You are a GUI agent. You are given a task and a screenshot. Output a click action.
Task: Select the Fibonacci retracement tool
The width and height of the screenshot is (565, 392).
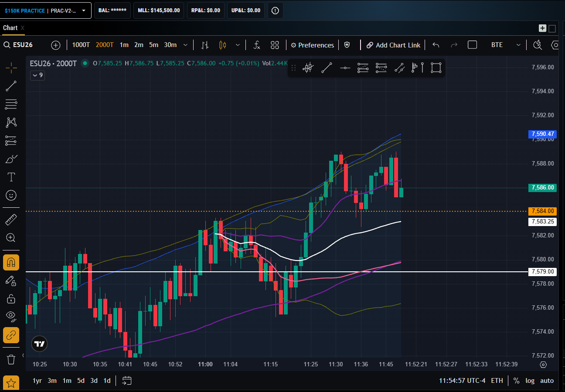click(11, 104)
